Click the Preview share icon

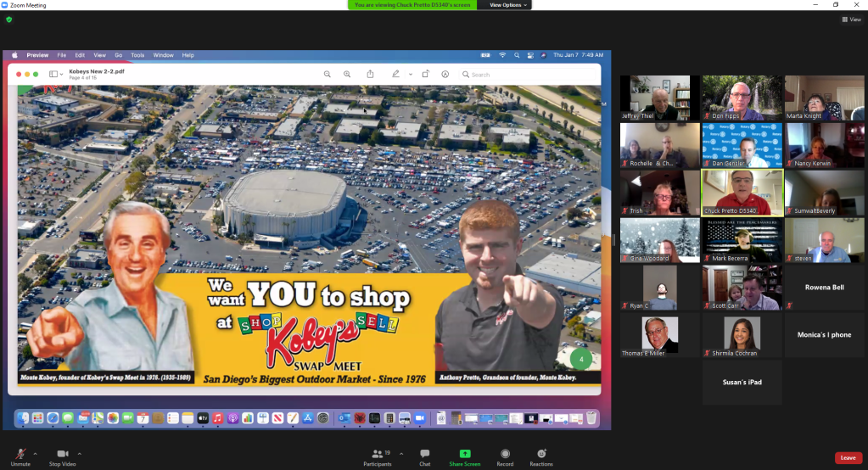370,75
